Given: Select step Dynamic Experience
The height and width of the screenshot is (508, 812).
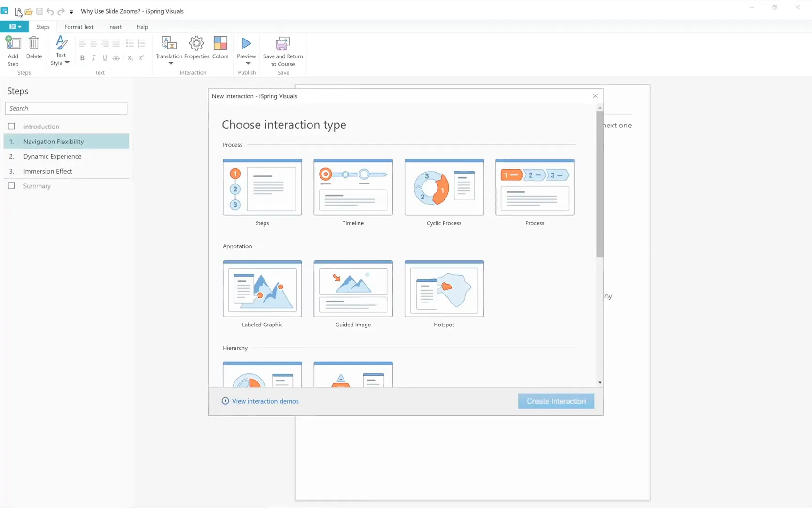Looking at the screenshot, I should pyautogui.click(x=66, y=156).
